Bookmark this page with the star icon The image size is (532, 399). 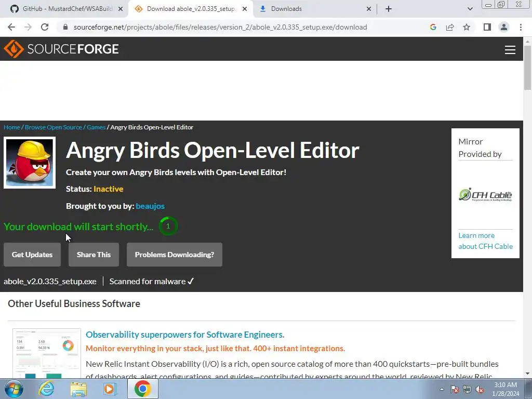point(467,27)
